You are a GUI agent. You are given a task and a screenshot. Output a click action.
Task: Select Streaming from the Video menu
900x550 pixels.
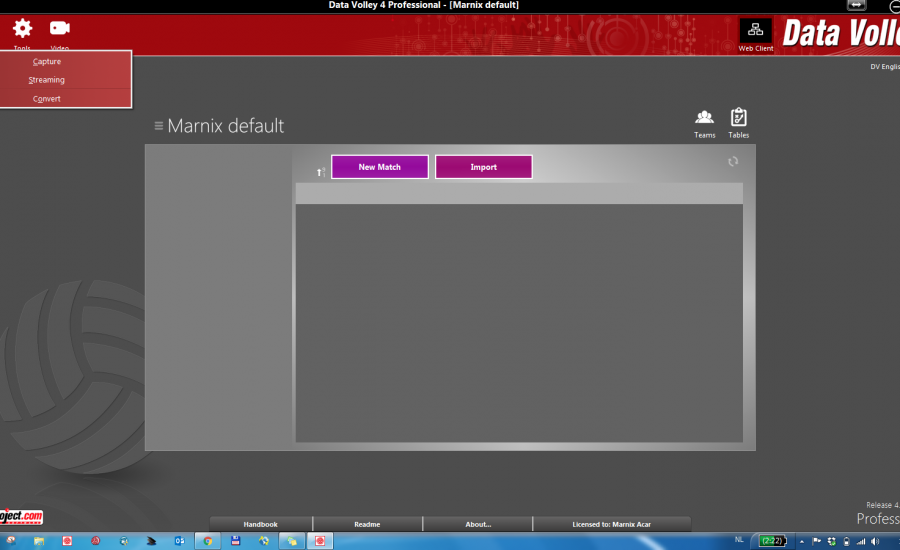pyautogui.click(x=46, y=80)
